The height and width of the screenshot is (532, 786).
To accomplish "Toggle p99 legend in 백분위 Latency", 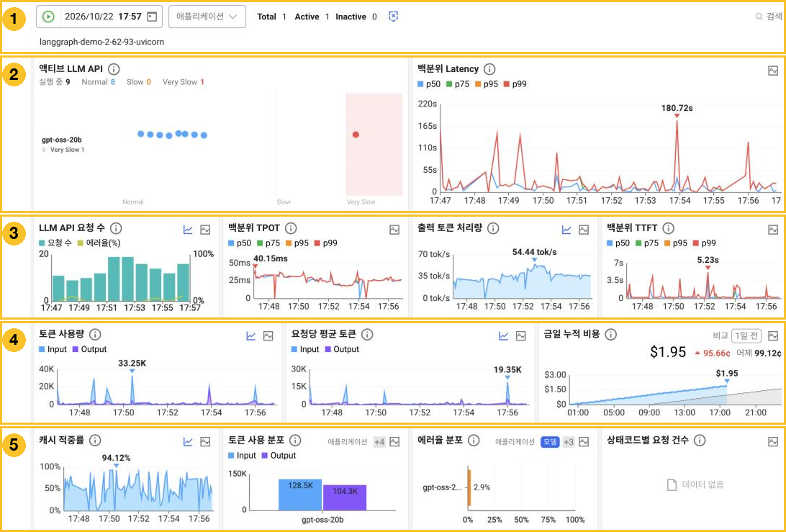I will click(516, 84).
